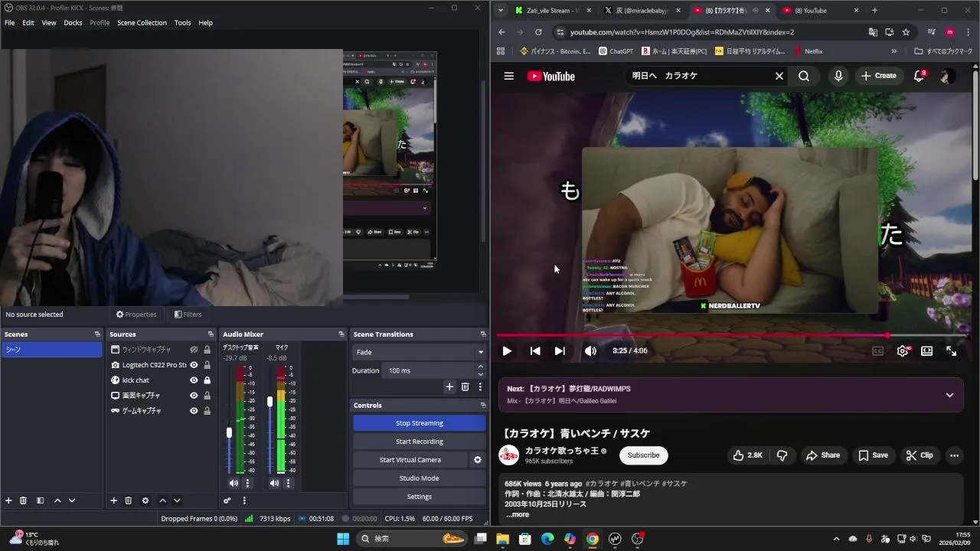Click YouTube search magnifier button

tap(804, 76)
